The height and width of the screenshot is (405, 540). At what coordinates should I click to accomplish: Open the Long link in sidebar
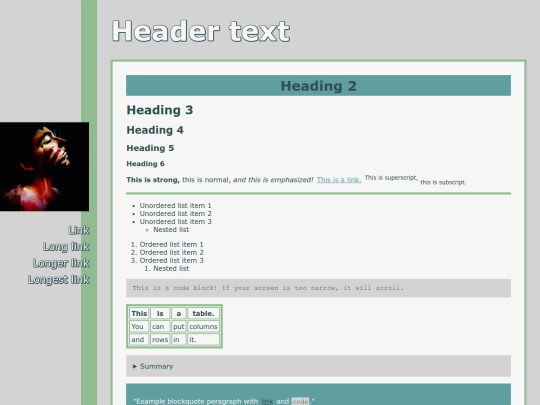(x=66, y=247)
